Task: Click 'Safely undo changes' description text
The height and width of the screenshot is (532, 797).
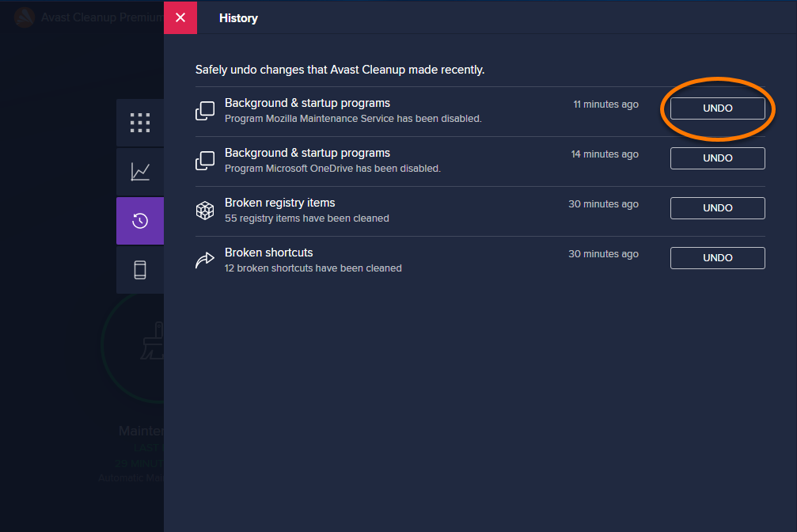Action: 340,70
